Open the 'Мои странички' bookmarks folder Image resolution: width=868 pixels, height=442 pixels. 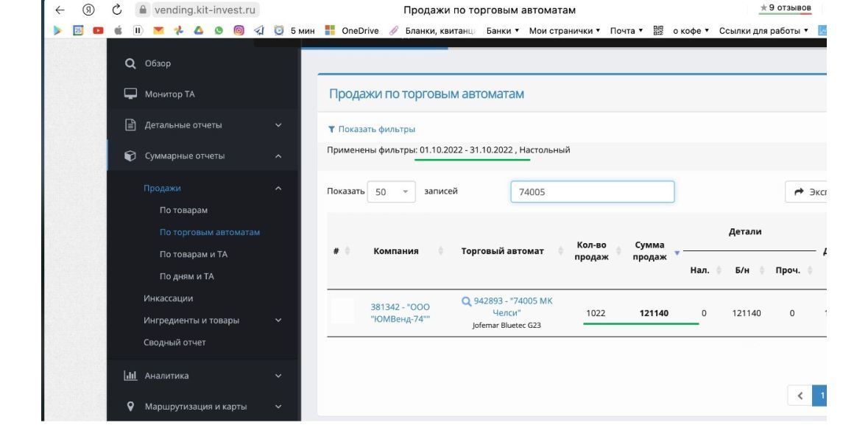[x=564, y=30]
